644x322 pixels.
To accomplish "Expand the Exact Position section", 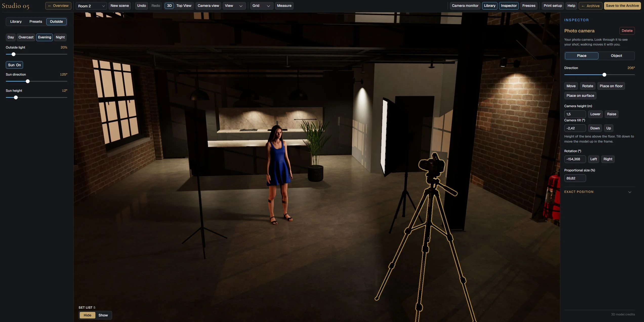I will tap(599, 192).
